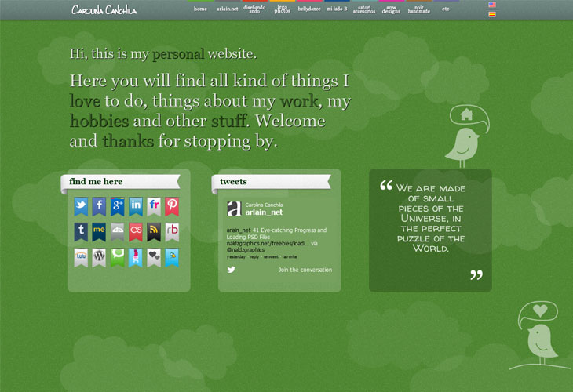Open the LinkedIn ribbon icon

135,206
